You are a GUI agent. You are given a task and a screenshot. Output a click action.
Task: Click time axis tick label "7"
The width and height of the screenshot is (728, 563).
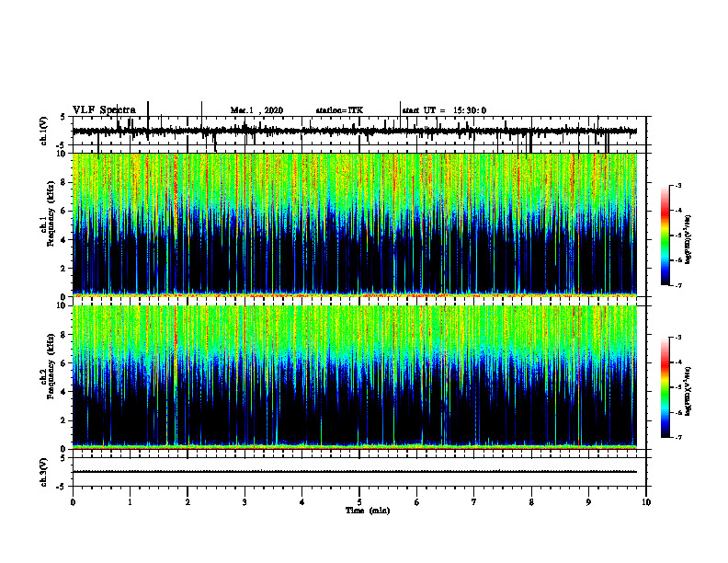coord(474,502)
